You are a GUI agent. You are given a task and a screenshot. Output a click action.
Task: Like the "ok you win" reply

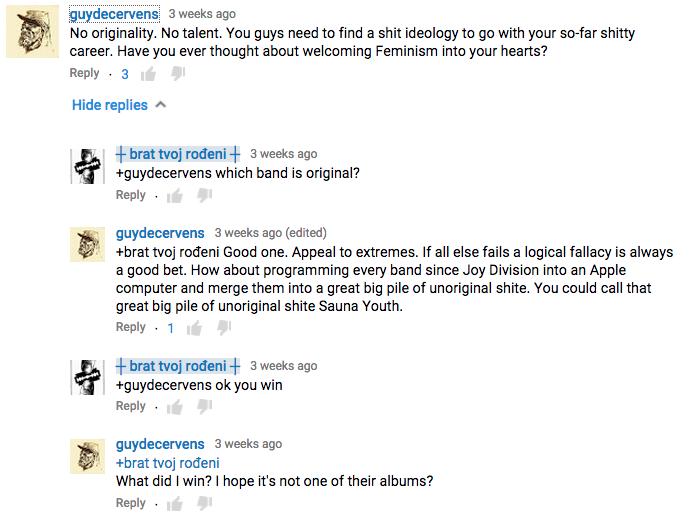(x=175, y=407)
